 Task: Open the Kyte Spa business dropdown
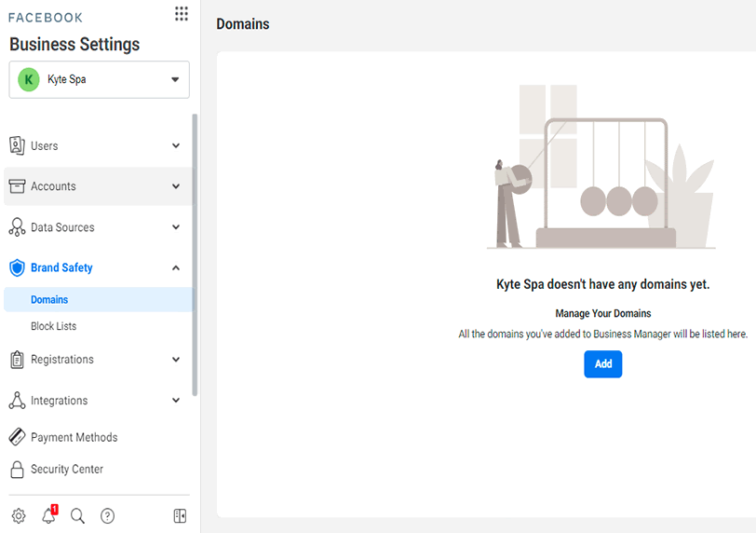coord(100,79)
